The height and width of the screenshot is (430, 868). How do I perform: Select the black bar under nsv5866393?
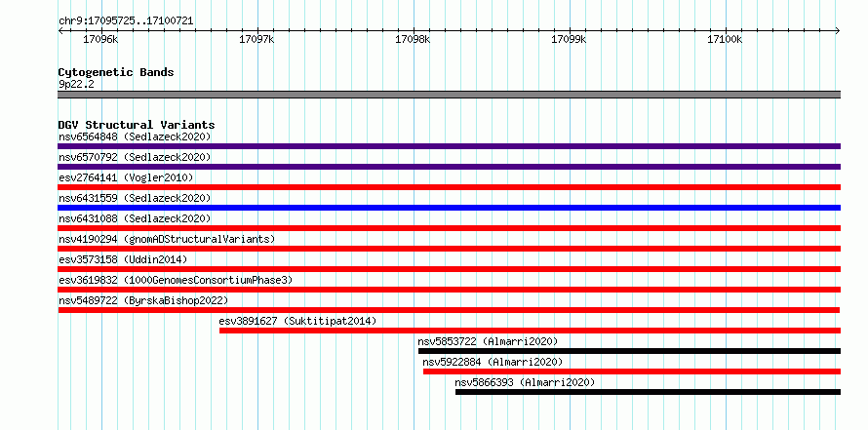[x=648, y=392]
